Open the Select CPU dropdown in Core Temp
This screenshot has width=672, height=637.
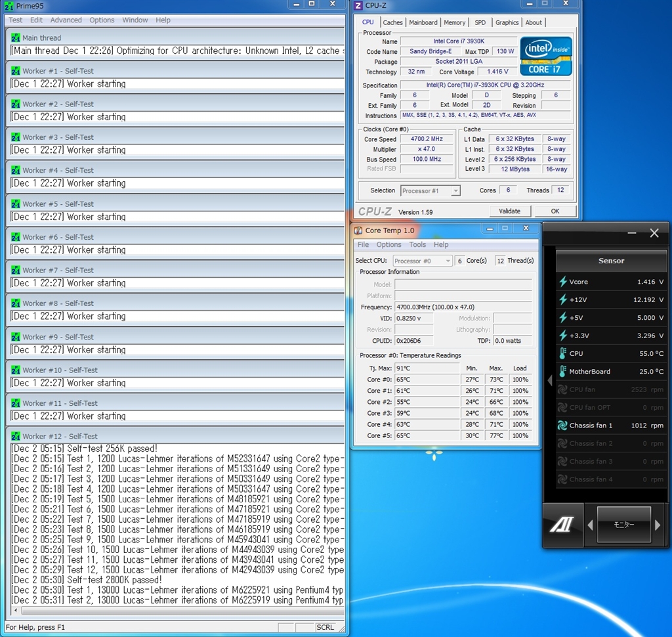448,261
